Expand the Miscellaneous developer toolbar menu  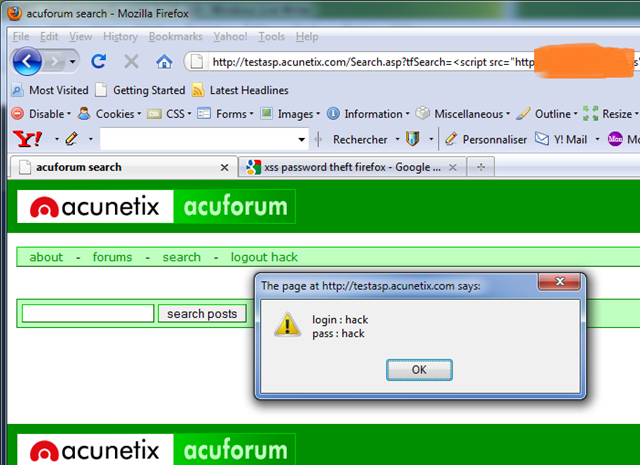463,114
